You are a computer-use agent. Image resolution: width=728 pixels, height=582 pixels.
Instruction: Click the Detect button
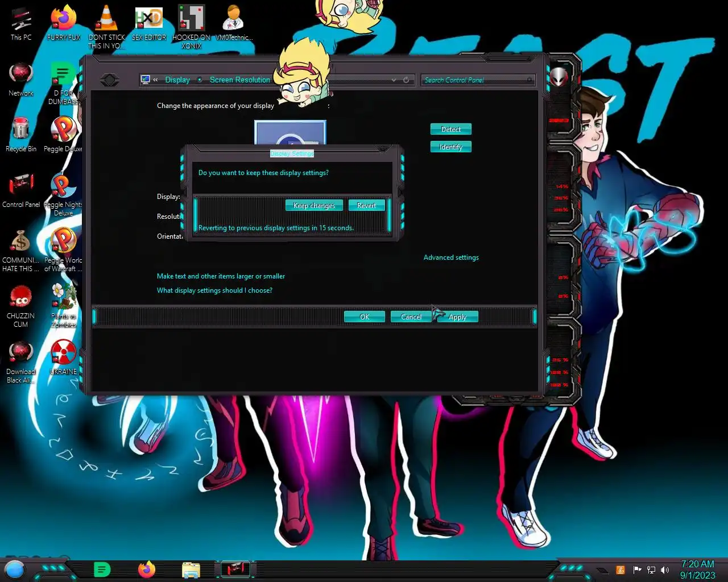451,130
